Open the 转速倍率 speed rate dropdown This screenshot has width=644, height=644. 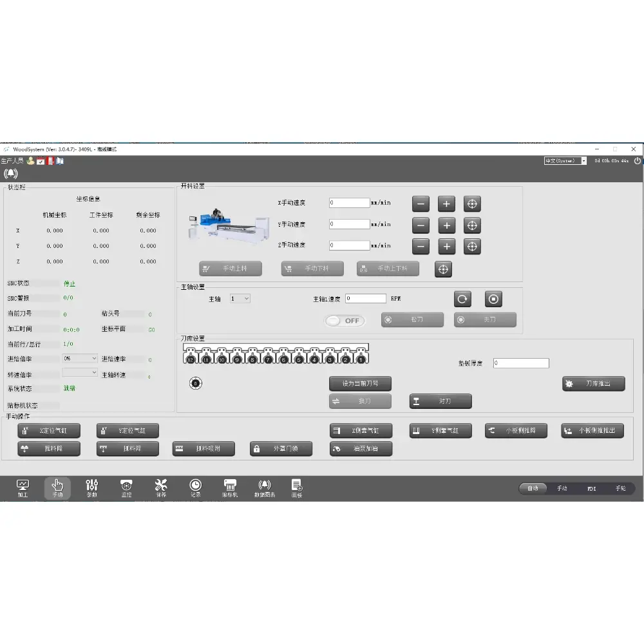[80, 372]
